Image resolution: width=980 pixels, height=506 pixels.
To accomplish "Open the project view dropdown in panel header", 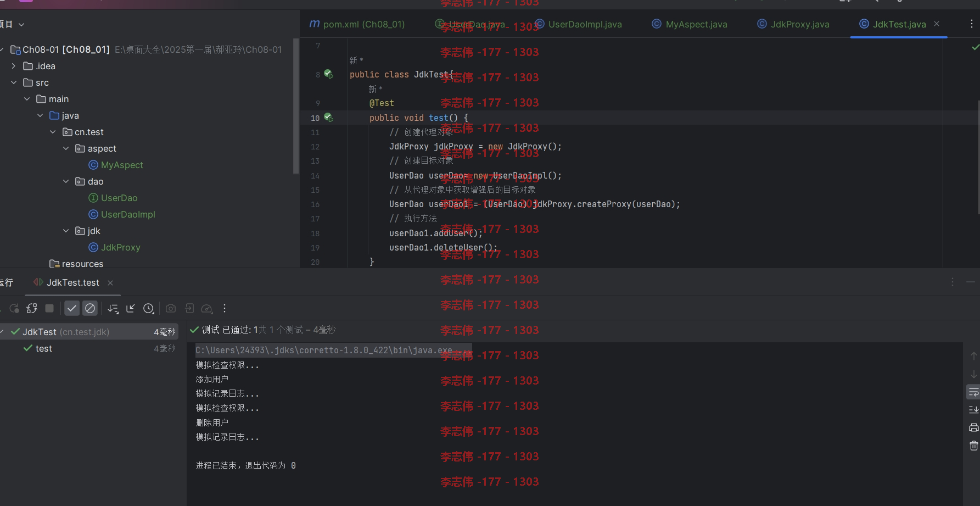I will pyautogui.click(x=21, y=24).
